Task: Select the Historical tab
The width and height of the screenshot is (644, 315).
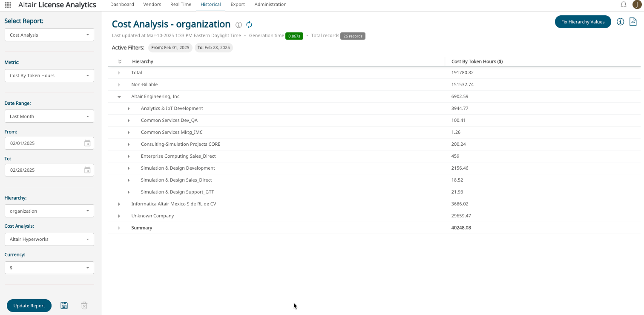Action: [x=210, y=5]
